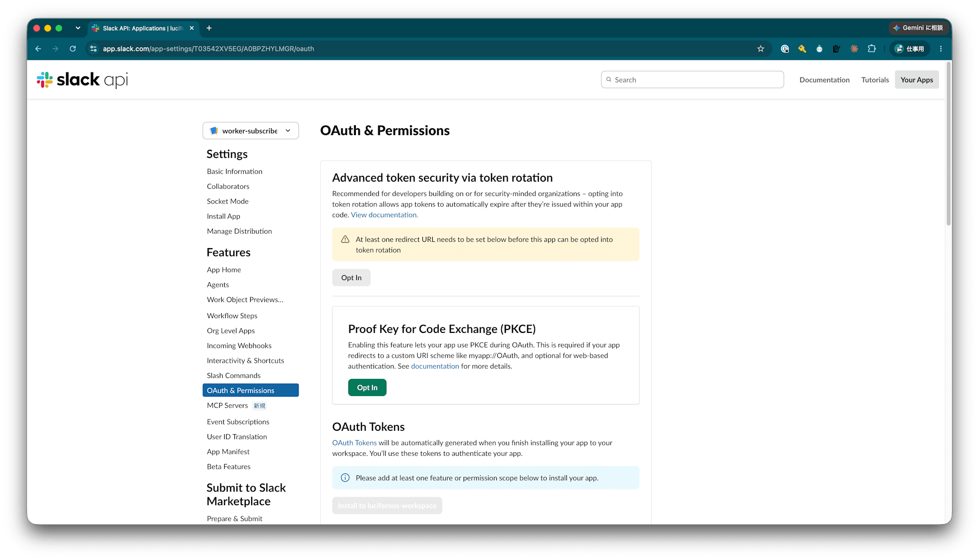Click the gray Opt In token rotation button
The height and width of the screenshot is (560, 979).
[351, 278]
